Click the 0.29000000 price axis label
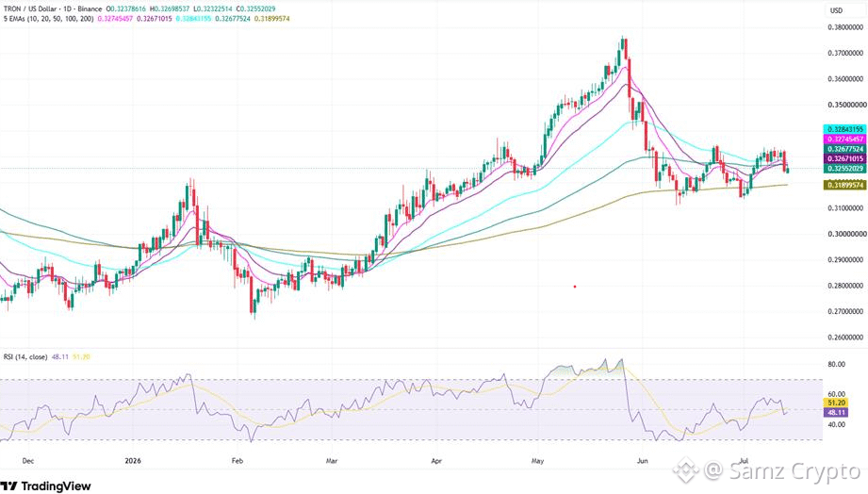 click(x=845, y=259)
